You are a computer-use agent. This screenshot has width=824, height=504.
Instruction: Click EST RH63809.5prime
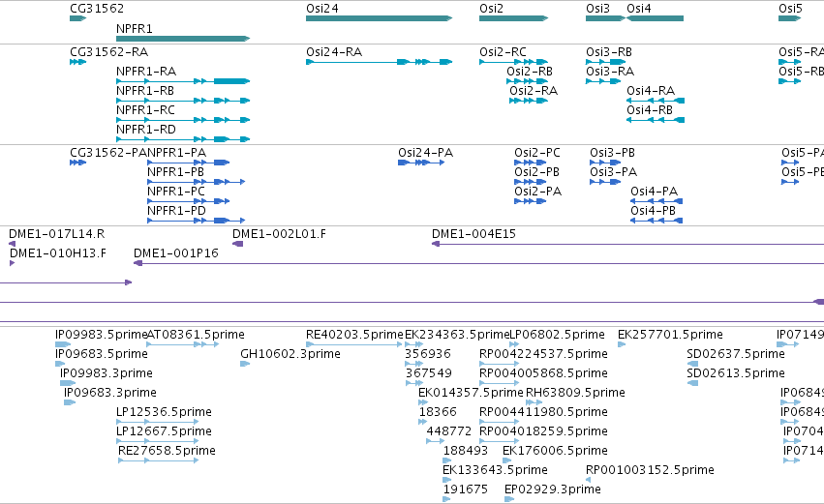coord(575,393)
